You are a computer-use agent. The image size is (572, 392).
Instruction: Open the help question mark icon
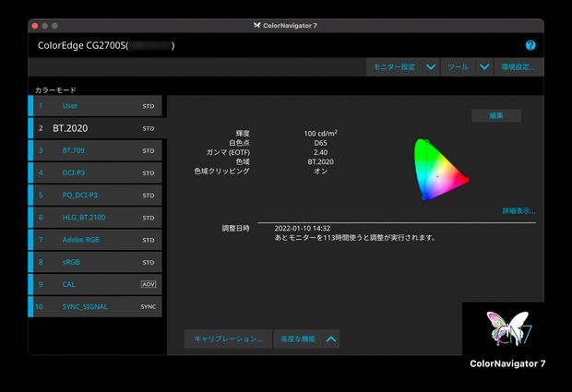coord(530,45)
